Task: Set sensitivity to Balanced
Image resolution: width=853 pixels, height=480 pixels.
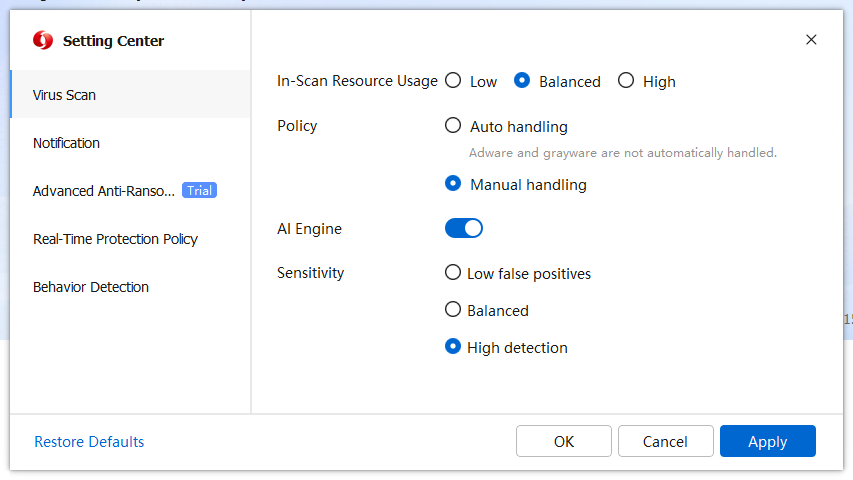Action: point(453,310)
